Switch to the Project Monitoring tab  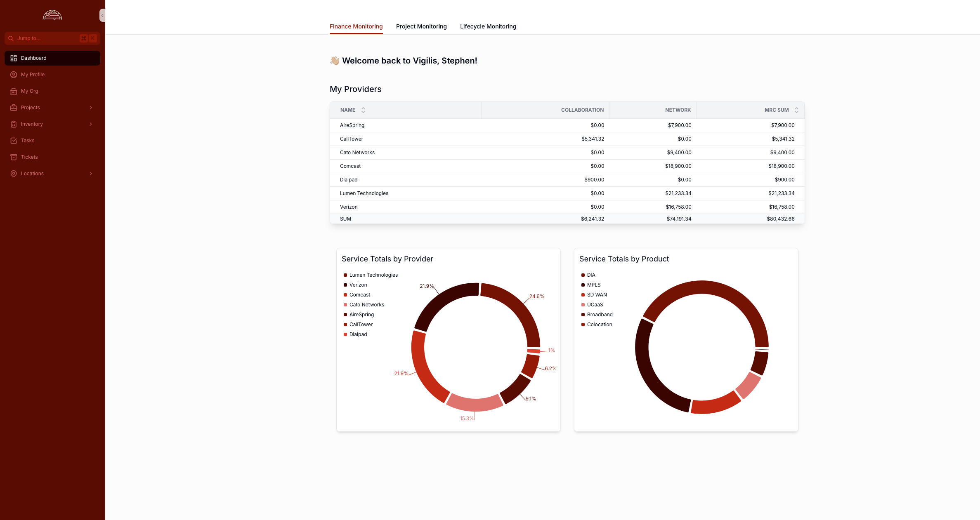[421, 26]
